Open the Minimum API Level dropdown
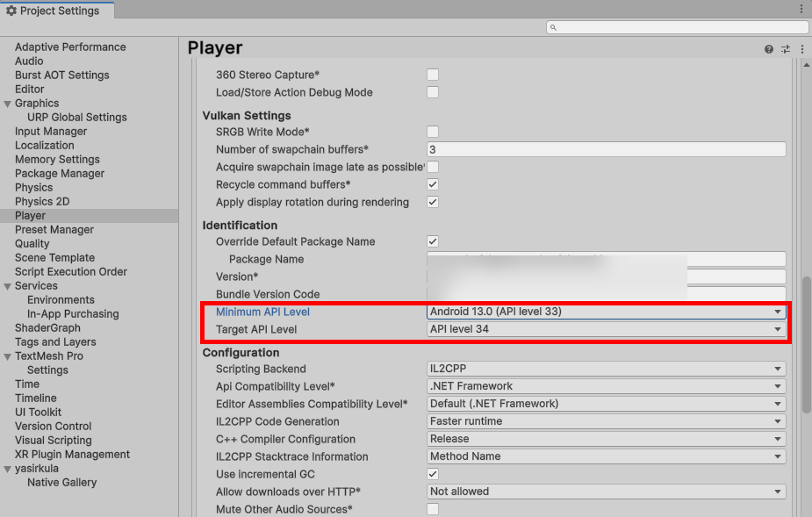This screenshot has width=812, height=517. (606, 312)
